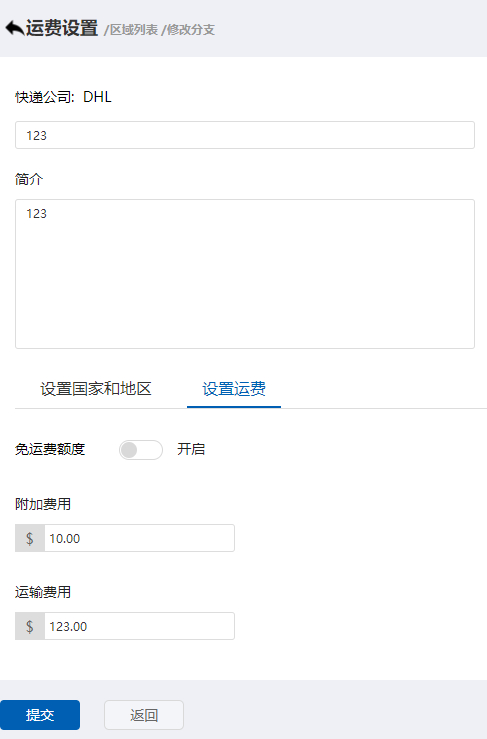The width and height of the screenshot is (487, 739).
Task: Submit the form with the 提交 button
Action: (40, 715)
